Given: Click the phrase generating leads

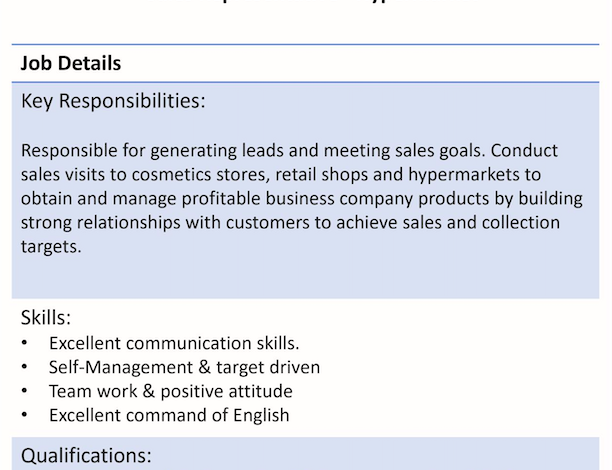Looking at the screenshot, I should click(217, 151).
